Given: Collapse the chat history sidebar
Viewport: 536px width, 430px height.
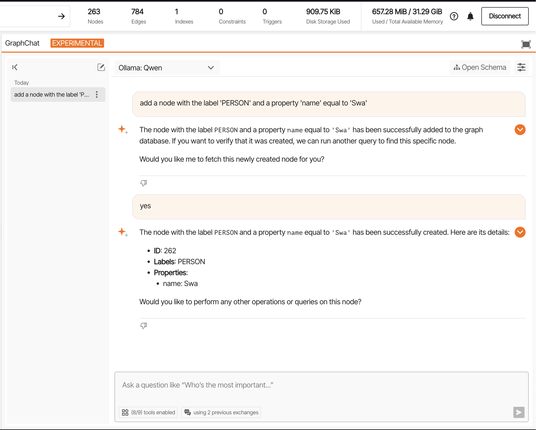Looking at the screenshot, I should coord(15,67).
